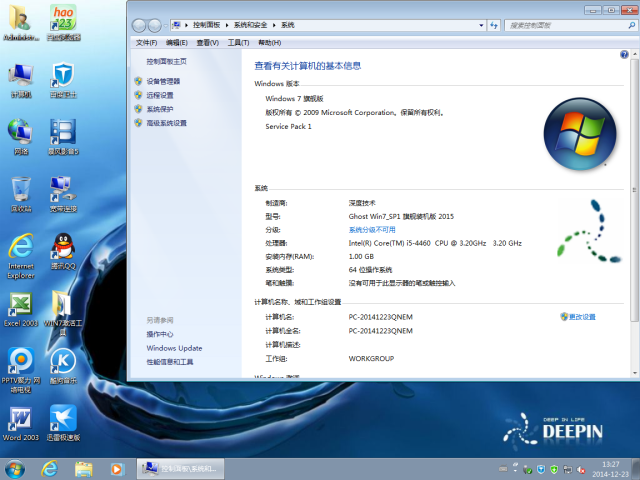Open the hao123 browser desktop shortcut
Viewport: 640px width, 480px height.
[x=63, y=22]
